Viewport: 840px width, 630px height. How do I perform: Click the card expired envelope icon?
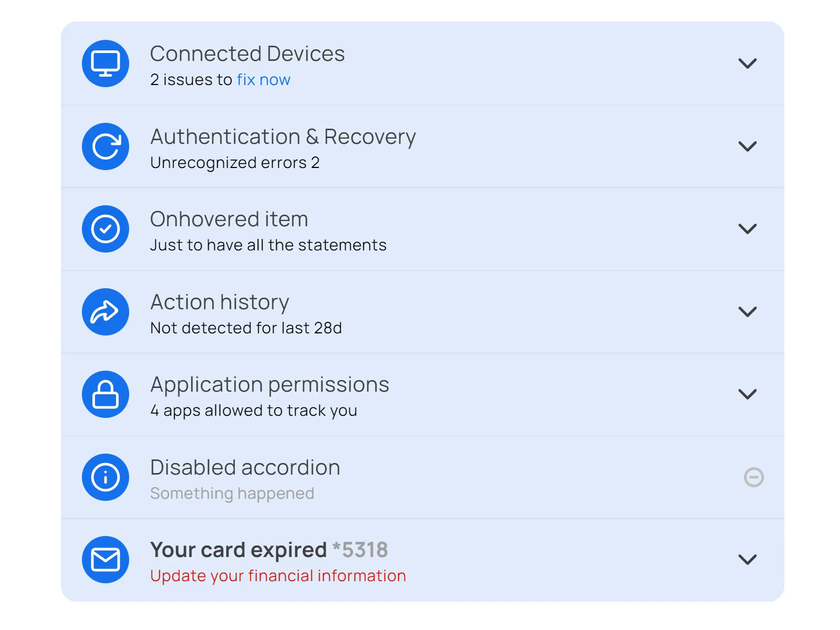click(x=106, y=560)
